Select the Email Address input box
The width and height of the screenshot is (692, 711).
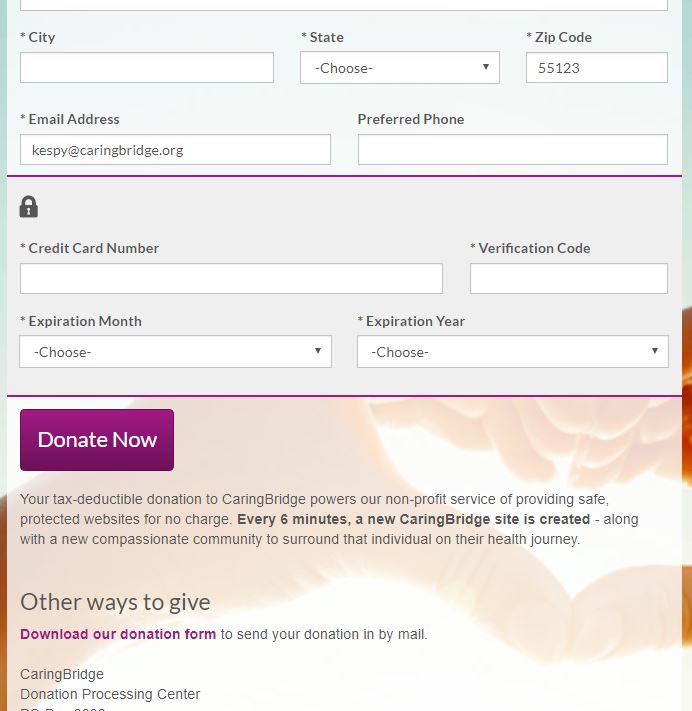pos(175,150)
